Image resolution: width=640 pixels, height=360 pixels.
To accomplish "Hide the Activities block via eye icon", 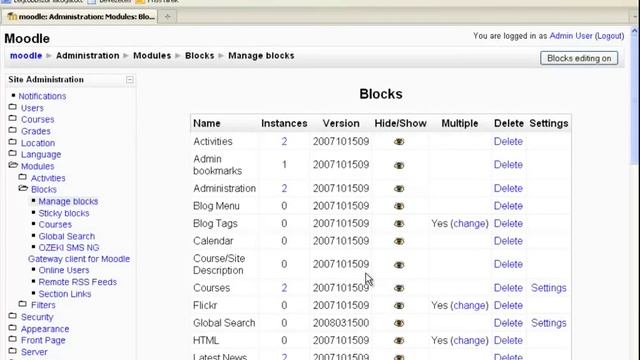I will click(x=399, y=142).
